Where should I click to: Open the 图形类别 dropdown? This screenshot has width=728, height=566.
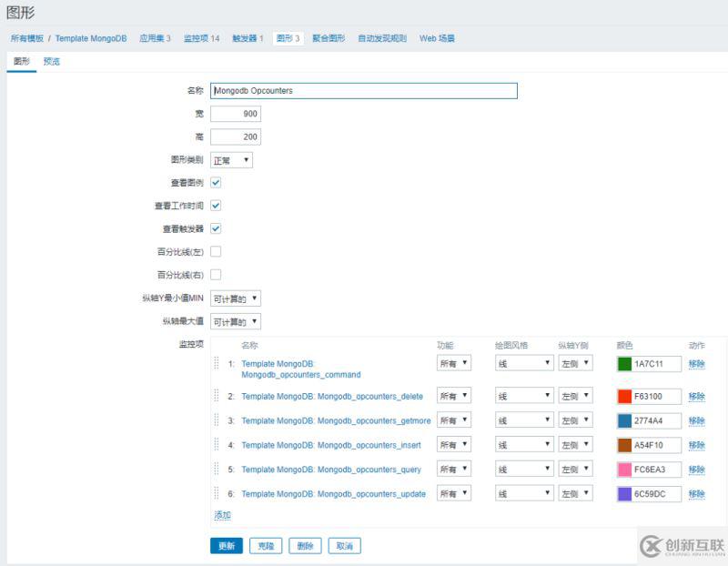(231, 160)
